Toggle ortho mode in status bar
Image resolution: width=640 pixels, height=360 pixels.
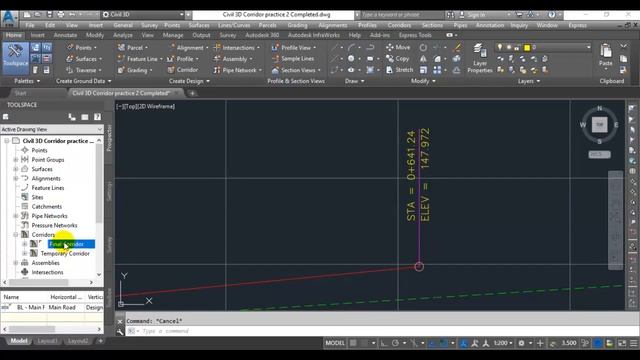click(x=384, y=343)
